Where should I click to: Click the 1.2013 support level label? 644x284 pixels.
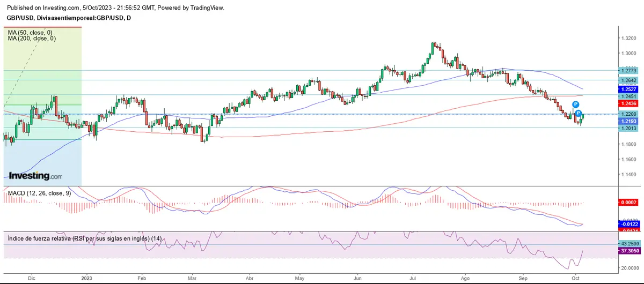click(x=627, y=128)
